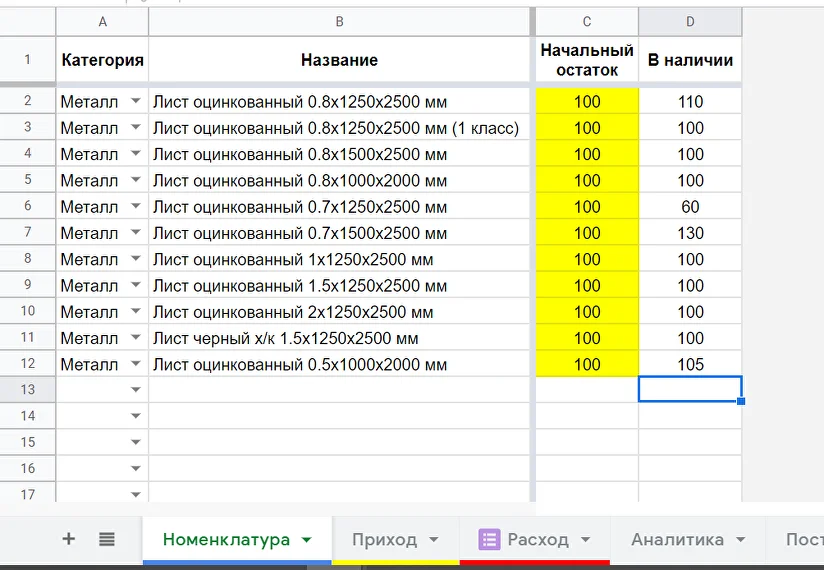This screenshot has height=570, width=824.
Task: Expand empty category dropdown in row 14
Action: click(x=136, y=416)
